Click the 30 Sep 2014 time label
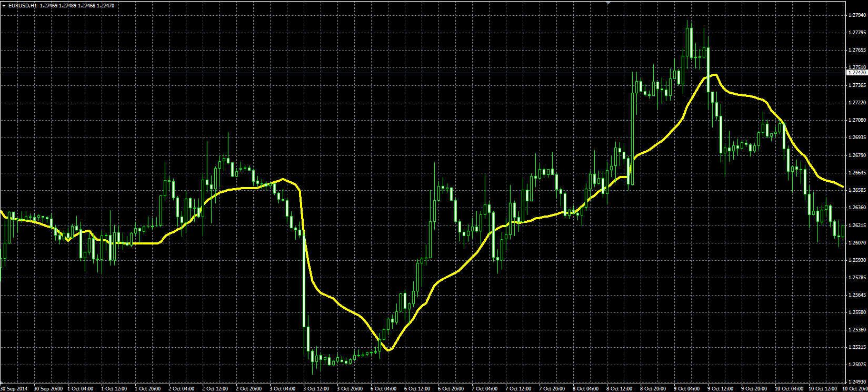Screen dimensions: 868x392 coord(13,389)
